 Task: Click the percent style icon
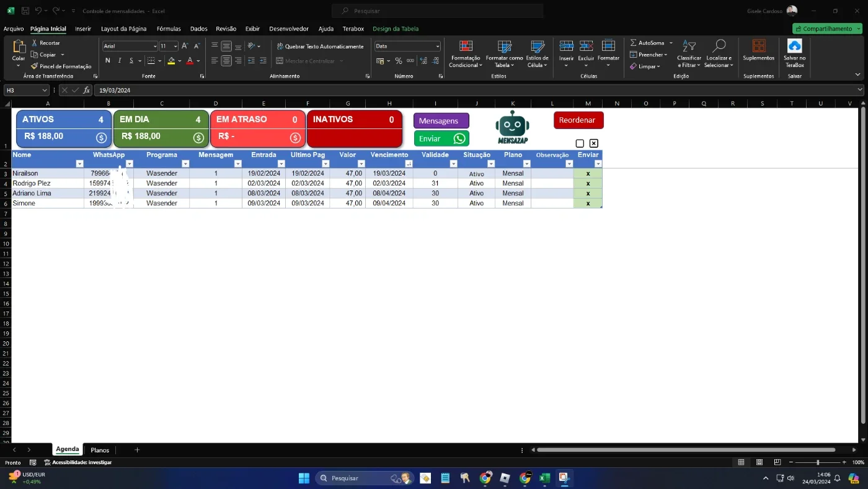coord(399,61)
